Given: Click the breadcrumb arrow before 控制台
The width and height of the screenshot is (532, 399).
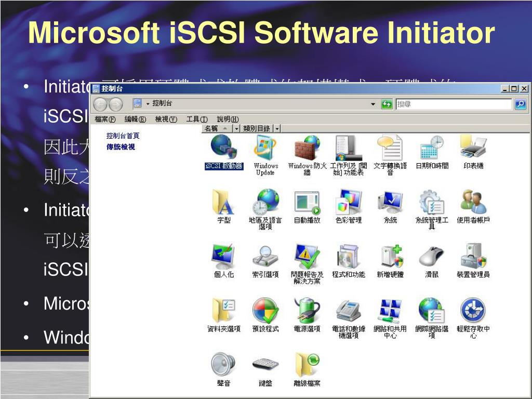Looking at the screenshot, I should click(148, 104).
